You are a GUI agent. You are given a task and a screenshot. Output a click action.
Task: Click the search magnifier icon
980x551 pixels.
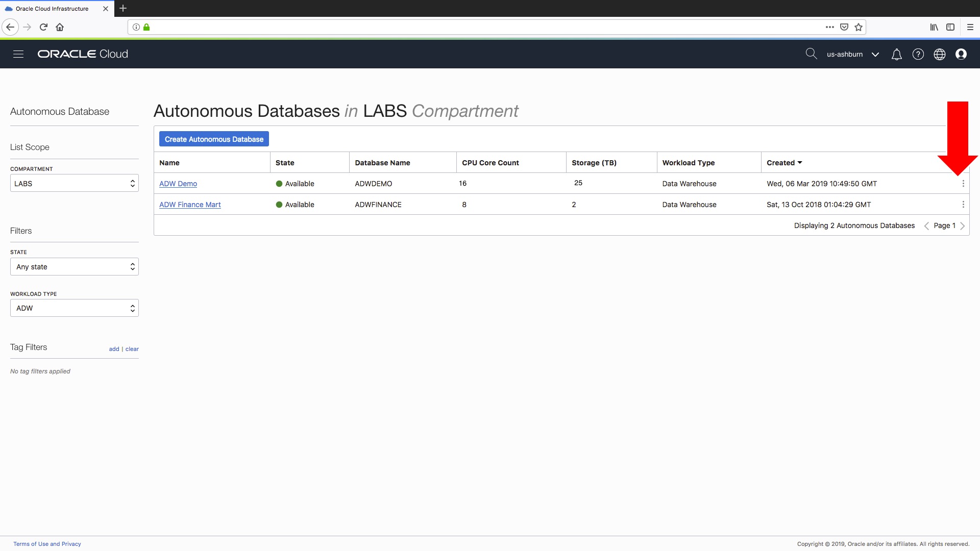812,54
